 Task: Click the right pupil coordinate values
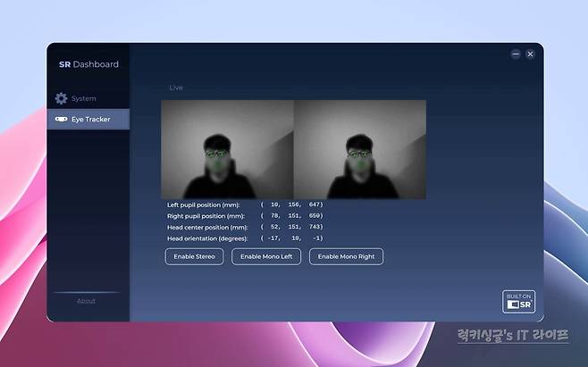[x=291, y=216]
